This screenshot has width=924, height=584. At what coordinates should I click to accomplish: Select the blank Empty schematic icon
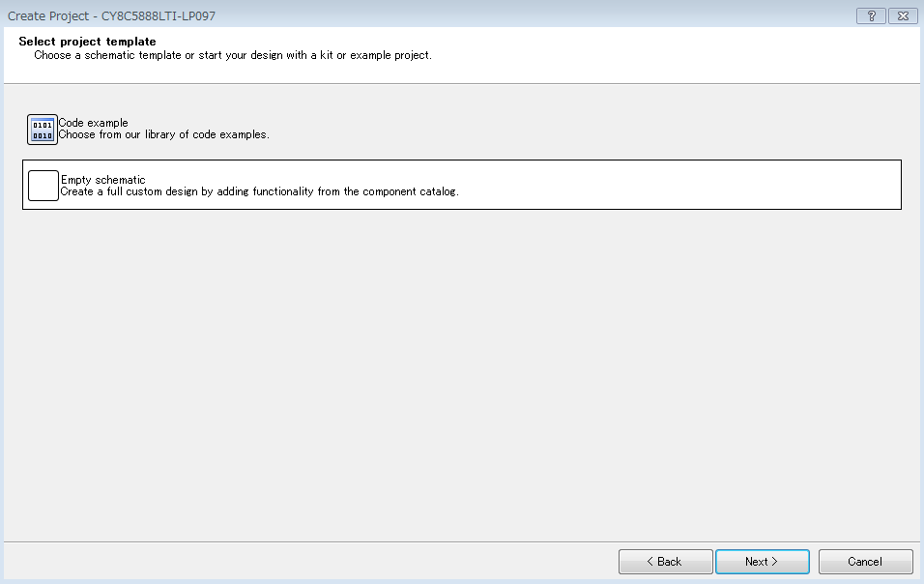click(x=43, y=186)
